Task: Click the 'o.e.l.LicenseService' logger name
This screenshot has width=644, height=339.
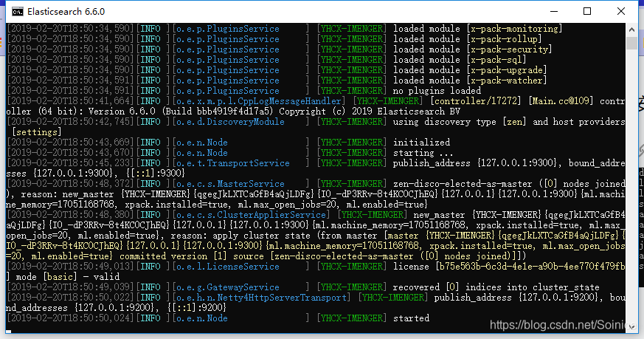Action: click(x=228, y=267)
